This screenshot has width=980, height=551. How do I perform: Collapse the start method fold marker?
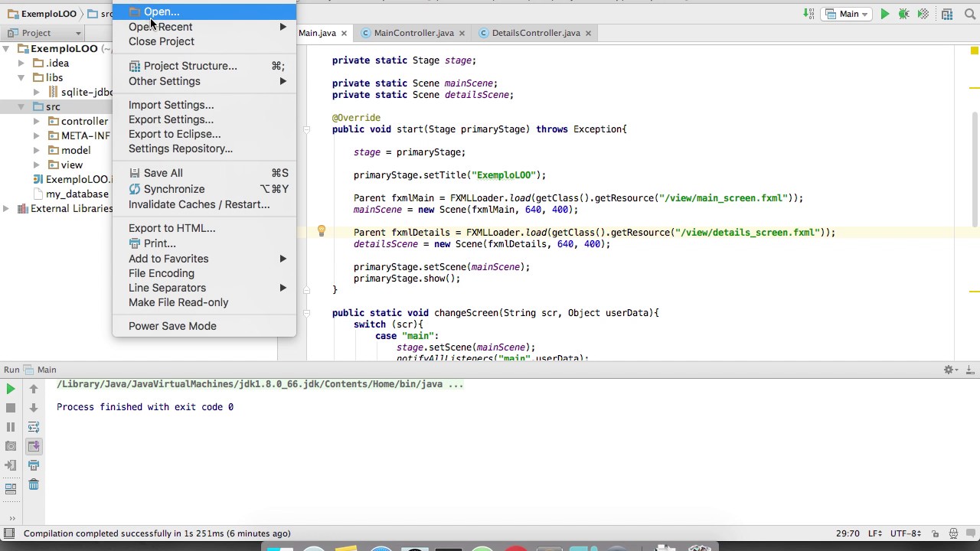(306, 129)
